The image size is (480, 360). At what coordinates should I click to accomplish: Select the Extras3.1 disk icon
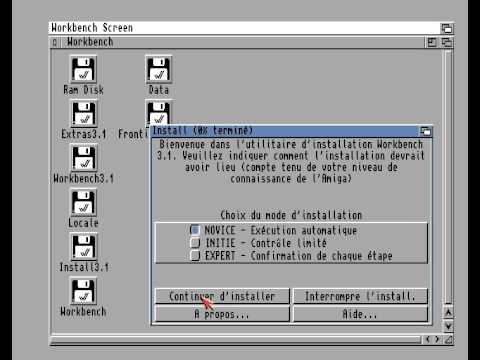[83, 114]
